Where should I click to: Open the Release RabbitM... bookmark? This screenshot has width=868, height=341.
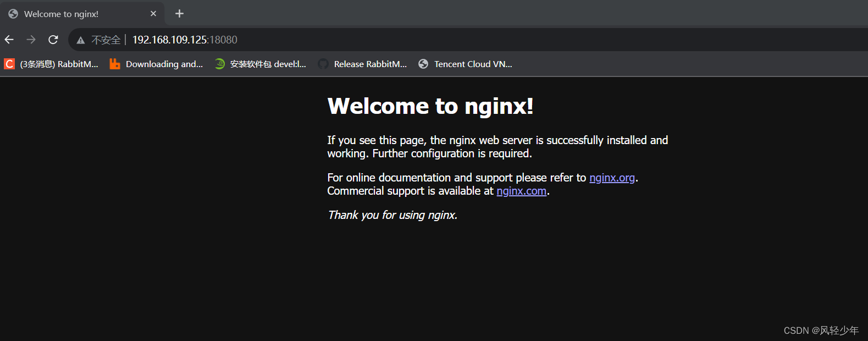pyautogui.click(x=362, y=64)
